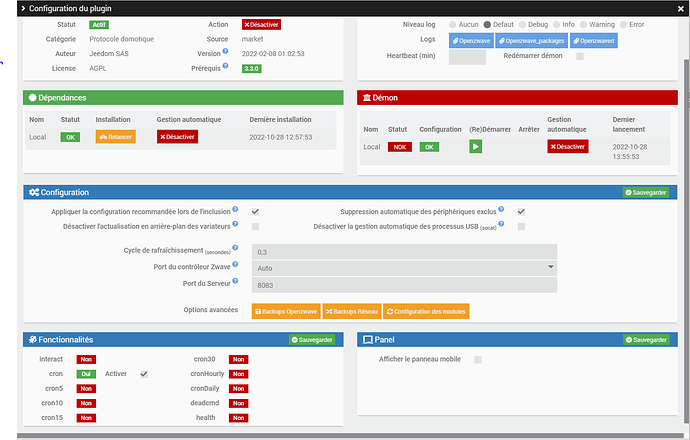Screen dimensions: 690x440
Task: Save the Panel section
Action: [646, 340]
